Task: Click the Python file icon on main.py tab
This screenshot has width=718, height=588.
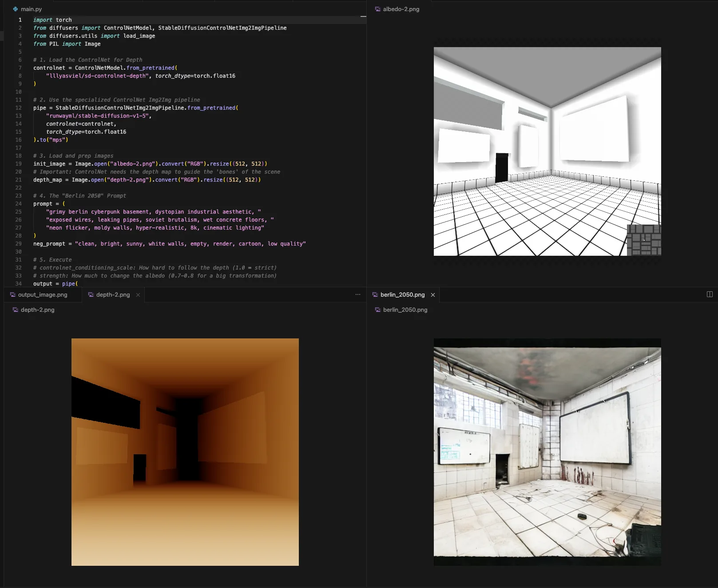Action: [x=16, y=9]
